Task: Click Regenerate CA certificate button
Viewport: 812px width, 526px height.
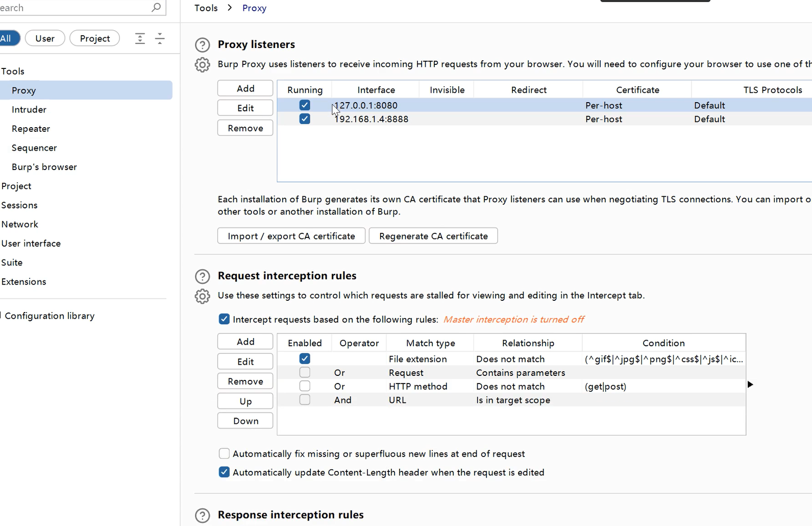Action: pos(433,236)
